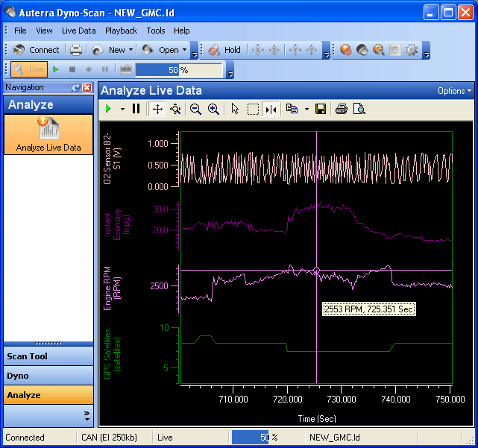Click the orange-red helmet tool icon
Image resolution: width=478 pixels, height=448 pixels.
point(346,50)
